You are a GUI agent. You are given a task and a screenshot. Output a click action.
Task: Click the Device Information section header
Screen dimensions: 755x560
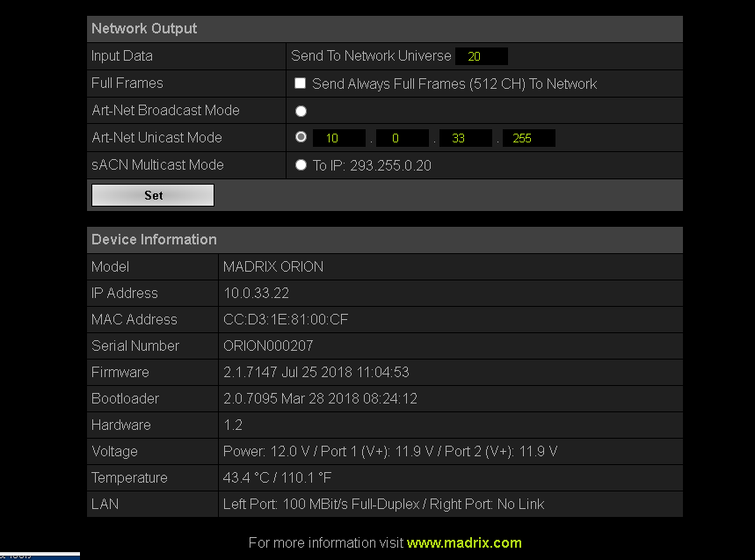154,239
